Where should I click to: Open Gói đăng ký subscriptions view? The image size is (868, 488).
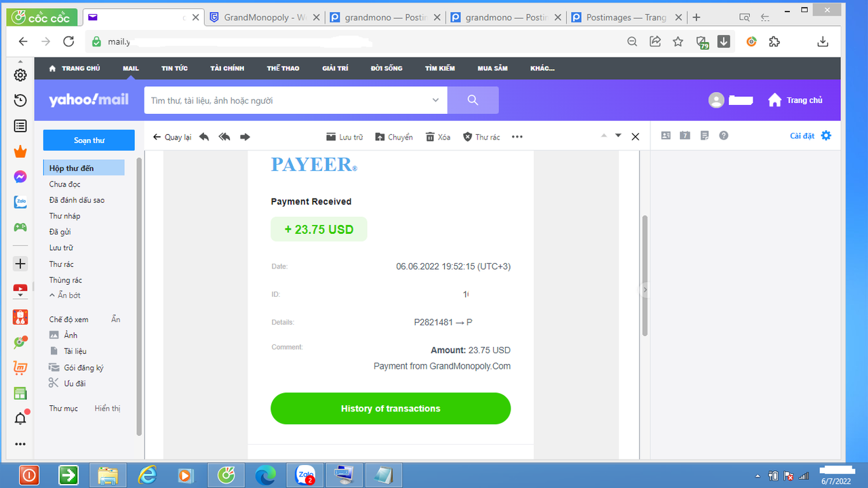(76, 367)
